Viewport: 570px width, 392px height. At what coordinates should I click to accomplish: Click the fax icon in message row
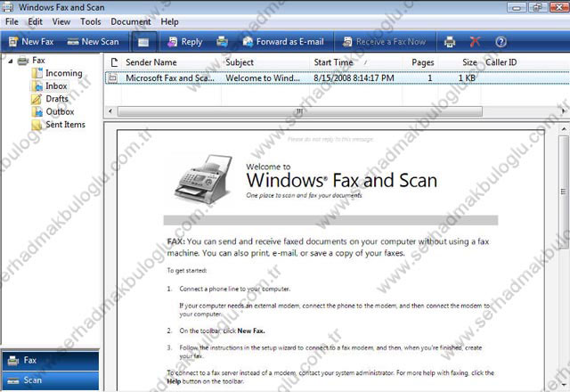point(113,78)
